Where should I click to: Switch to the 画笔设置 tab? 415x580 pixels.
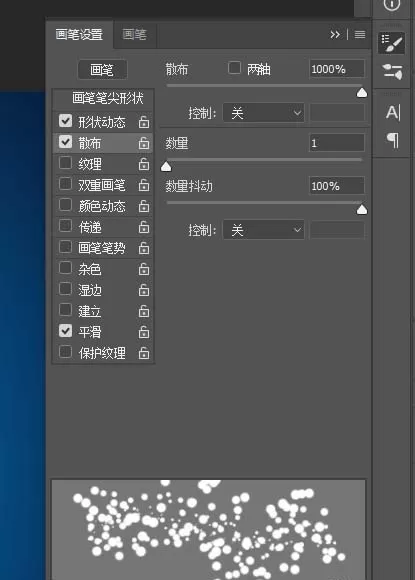click(x=79, y=35)
